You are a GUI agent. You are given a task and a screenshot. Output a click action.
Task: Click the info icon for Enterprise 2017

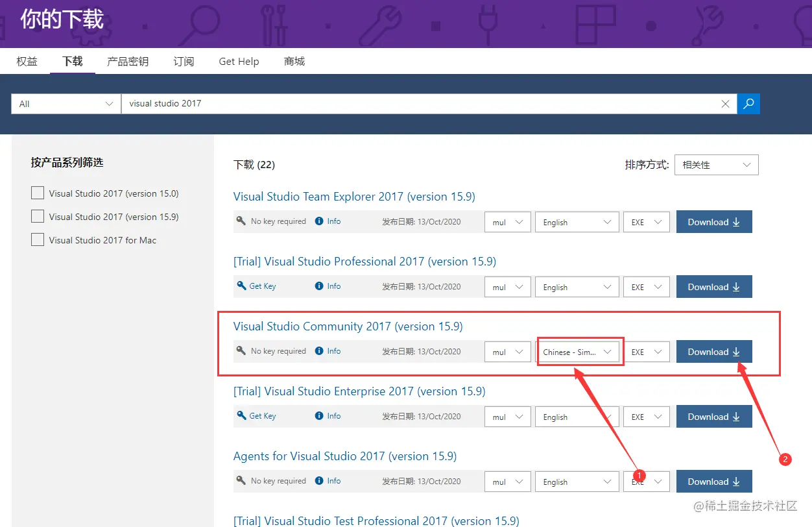(319, 416)
